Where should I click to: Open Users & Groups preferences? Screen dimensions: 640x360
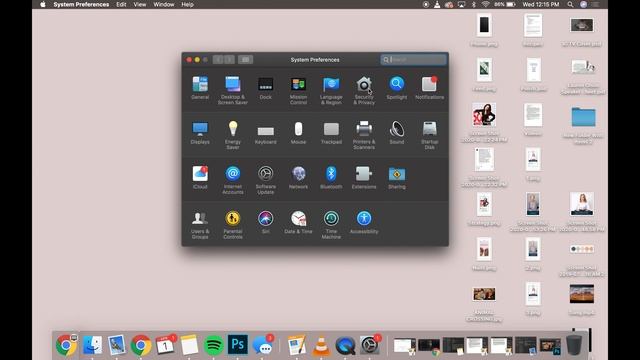200,224
